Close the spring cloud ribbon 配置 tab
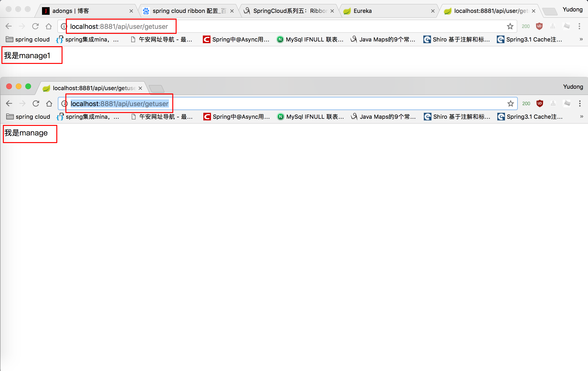Image resolution: width=588 pixels, height=371 pixels. click(x=232, y=11)
